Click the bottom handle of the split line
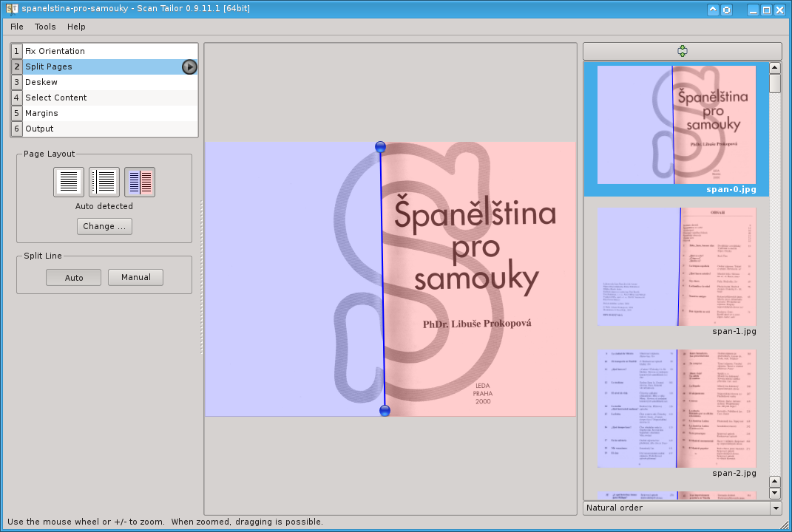This screenshot has height=532, width=792. 385,411
